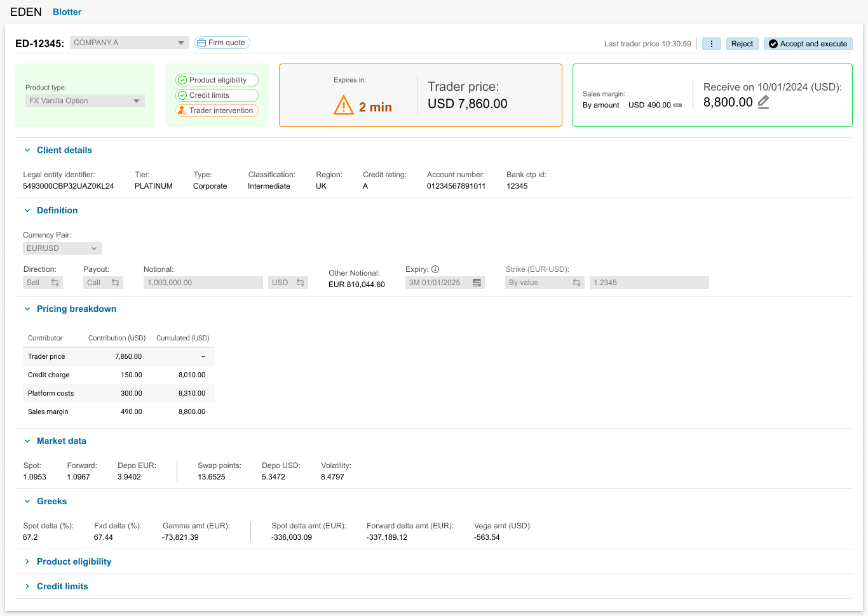Click the swap icon in the Payout field

(x=115, y=283)
